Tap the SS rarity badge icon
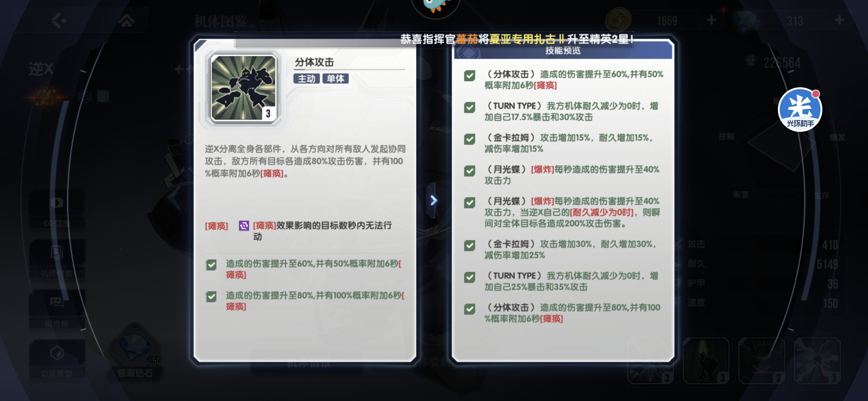Image resolution: width=868 pixels, height=401 pixels. click(46, 97)
